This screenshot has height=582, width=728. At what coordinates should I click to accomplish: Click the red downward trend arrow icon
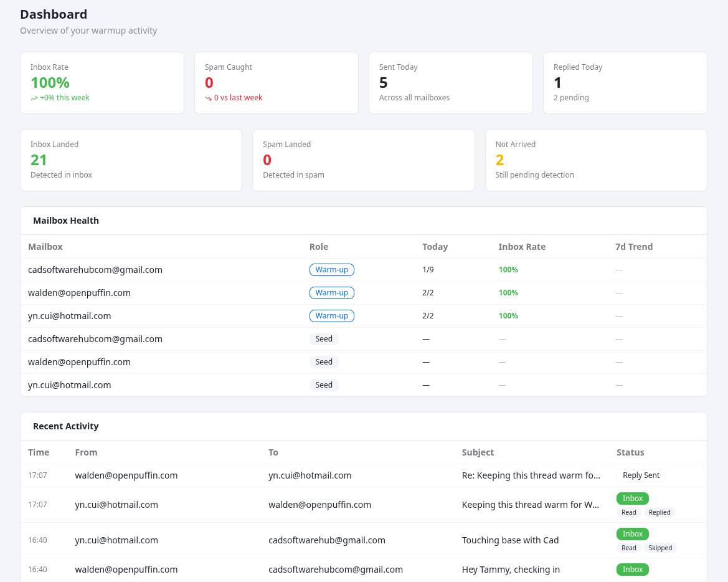(x=207, y=98)
